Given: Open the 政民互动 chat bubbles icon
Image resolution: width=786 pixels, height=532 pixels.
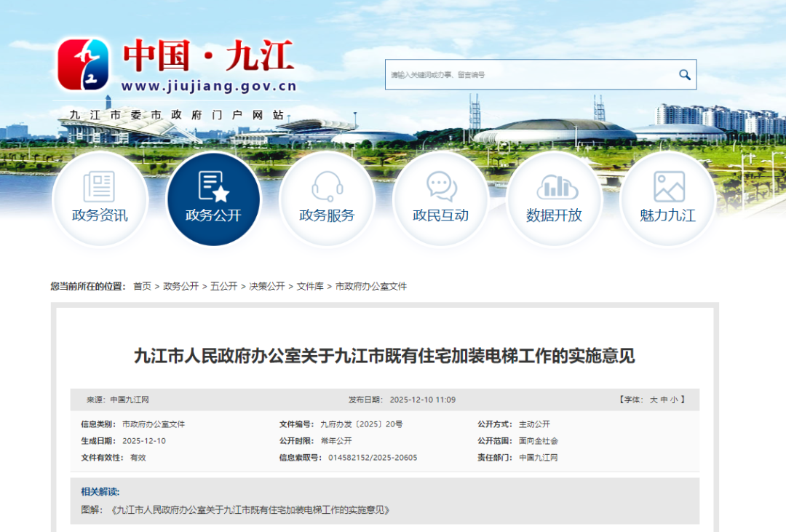Looking at the screenshot, I should (441, 186).
